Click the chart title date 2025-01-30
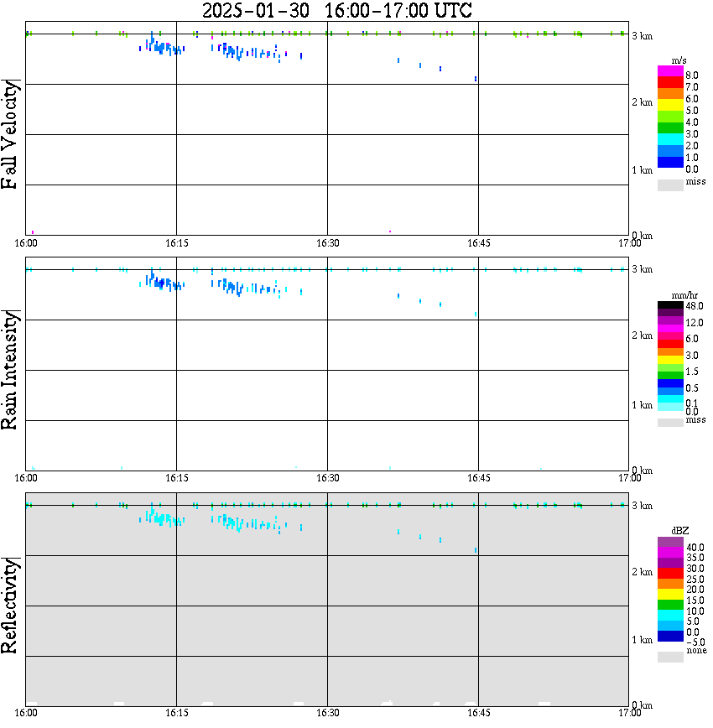The image size is (713, 728). (256, 10)
